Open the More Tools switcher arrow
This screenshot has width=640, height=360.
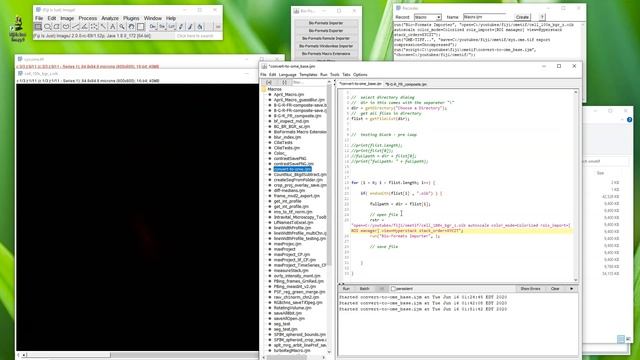point(218,27)
